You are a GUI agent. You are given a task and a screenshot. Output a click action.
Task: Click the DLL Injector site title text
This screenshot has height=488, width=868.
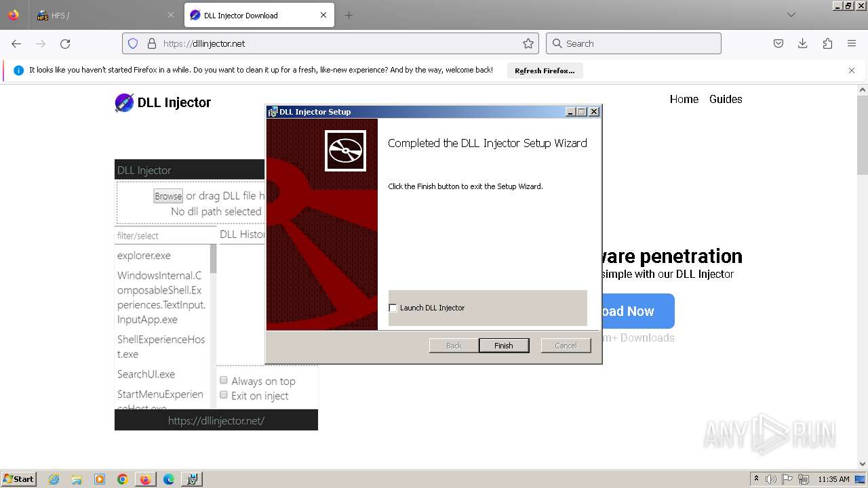tap(174, 102)
